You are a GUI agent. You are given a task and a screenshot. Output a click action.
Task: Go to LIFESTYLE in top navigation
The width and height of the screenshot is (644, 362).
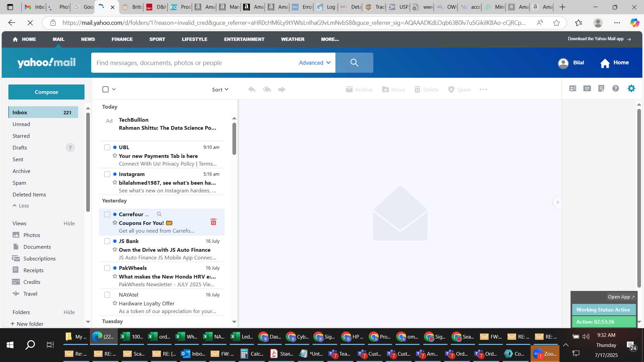pyautogui.click(x=195, y=39)
